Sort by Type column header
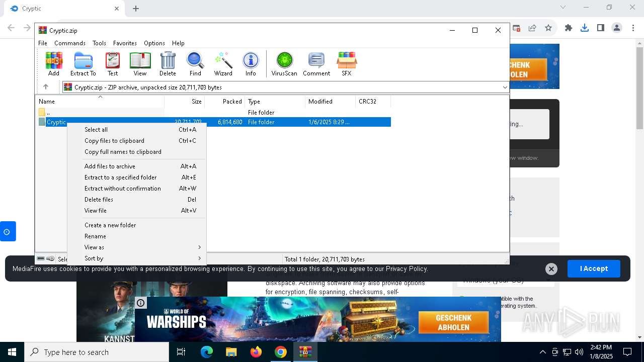644x362 pixels. click(x=275, y=102)
